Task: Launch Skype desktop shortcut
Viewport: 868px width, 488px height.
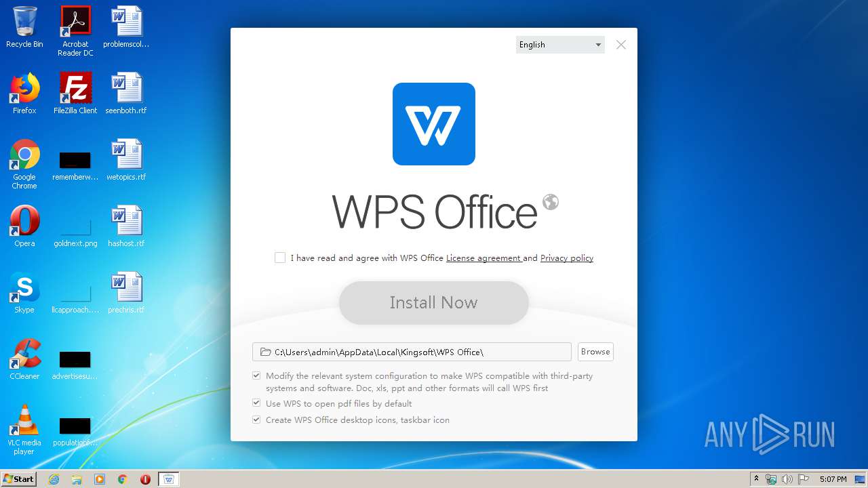Action: tap(24, 293)
